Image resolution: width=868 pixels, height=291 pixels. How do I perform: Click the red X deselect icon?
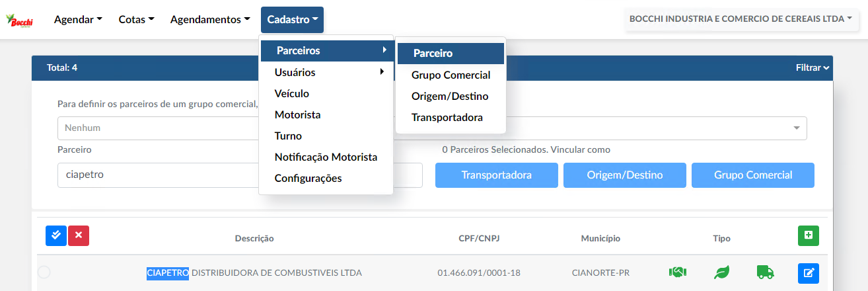pyautogui.click(x=79, y=235)
